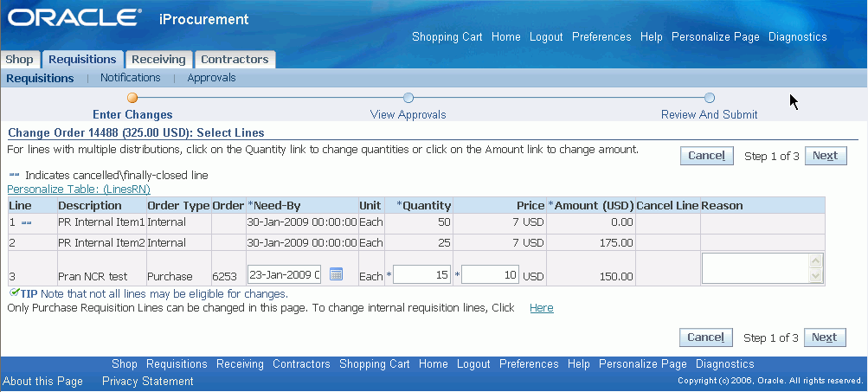Open the About this Page link

coord(42,381)
